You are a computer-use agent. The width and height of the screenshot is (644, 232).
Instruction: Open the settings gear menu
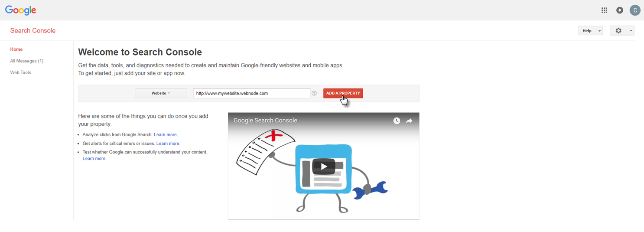click(x=622, y=31)
